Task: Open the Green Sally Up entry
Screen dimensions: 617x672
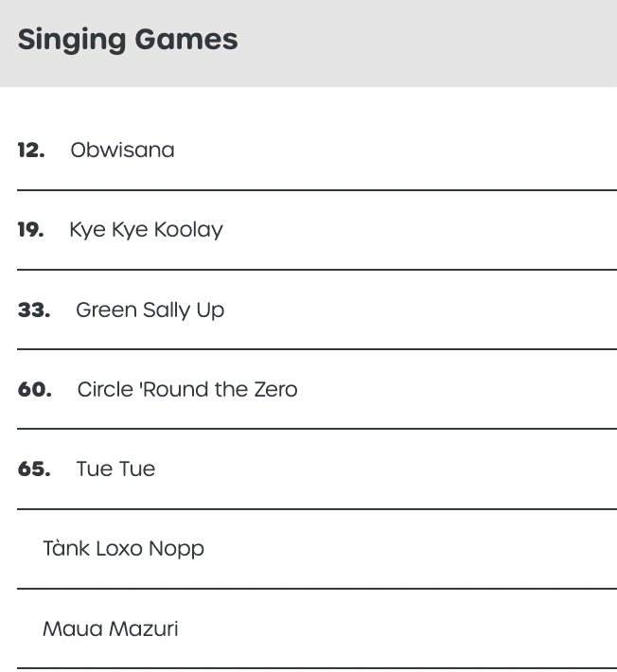Action: pyautogui.click(x=150, y=310)
